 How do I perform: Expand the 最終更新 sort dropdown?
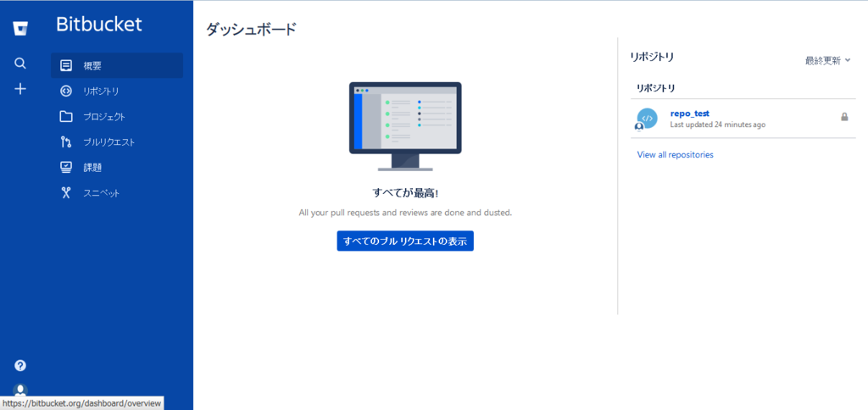tap(827, 61)
